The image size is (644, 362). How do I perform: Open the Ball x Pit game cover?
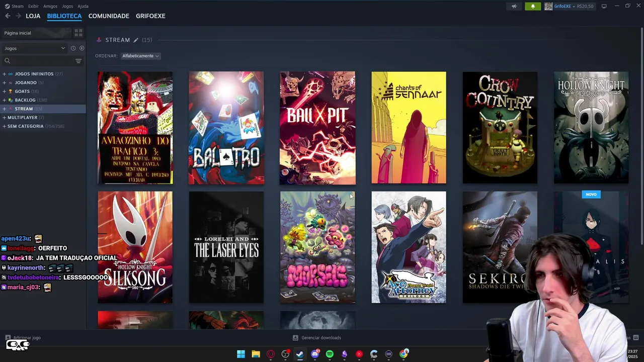[x=317, y=128]
